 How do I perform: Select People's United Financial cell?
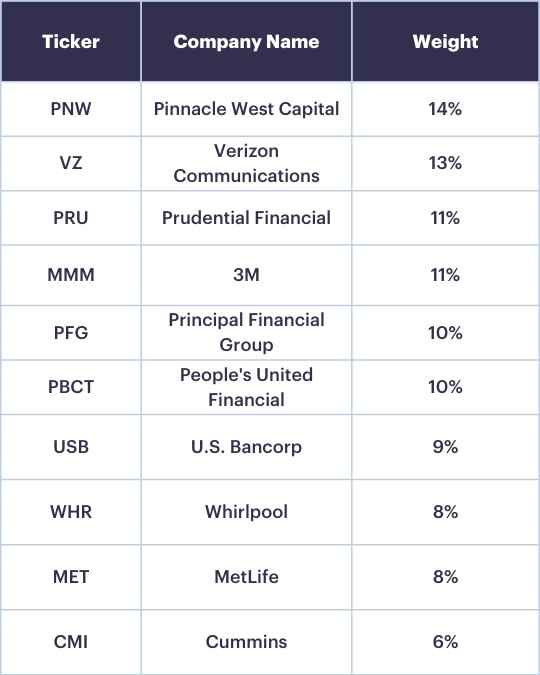246,387
